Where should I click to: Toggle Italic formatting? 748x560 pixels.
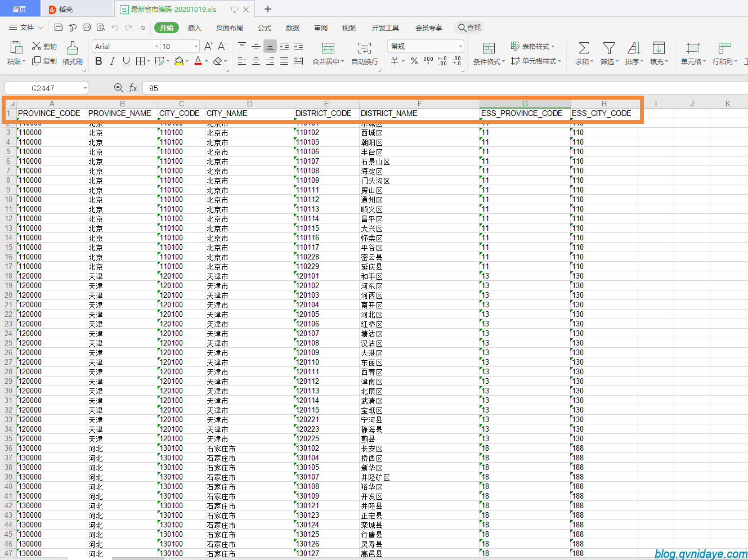coord(113,61)
